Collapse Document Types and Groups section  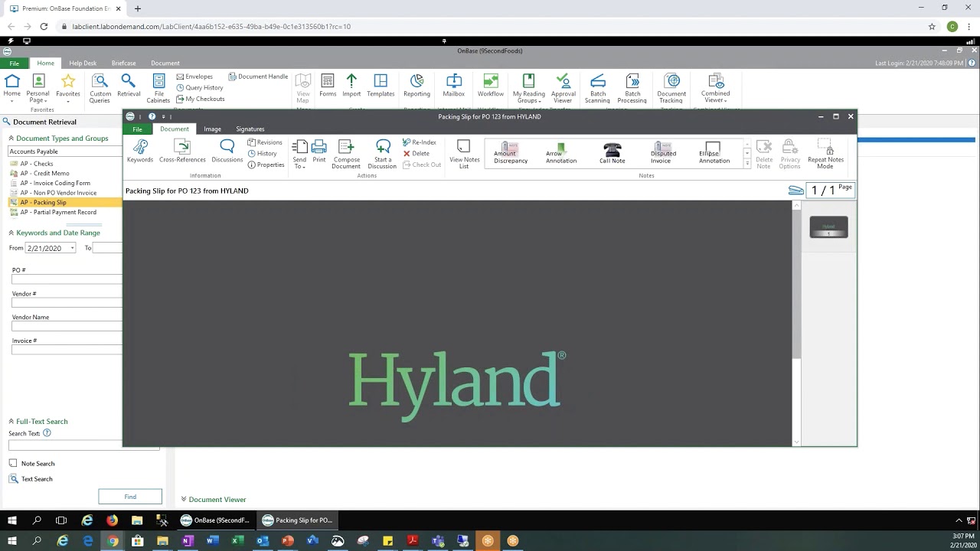11,139
